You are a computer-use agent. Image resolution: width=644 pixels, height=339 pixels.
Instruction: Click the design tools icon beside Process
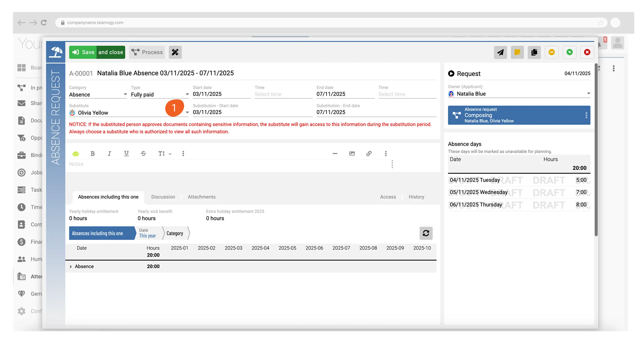click(x=175, y=52)
